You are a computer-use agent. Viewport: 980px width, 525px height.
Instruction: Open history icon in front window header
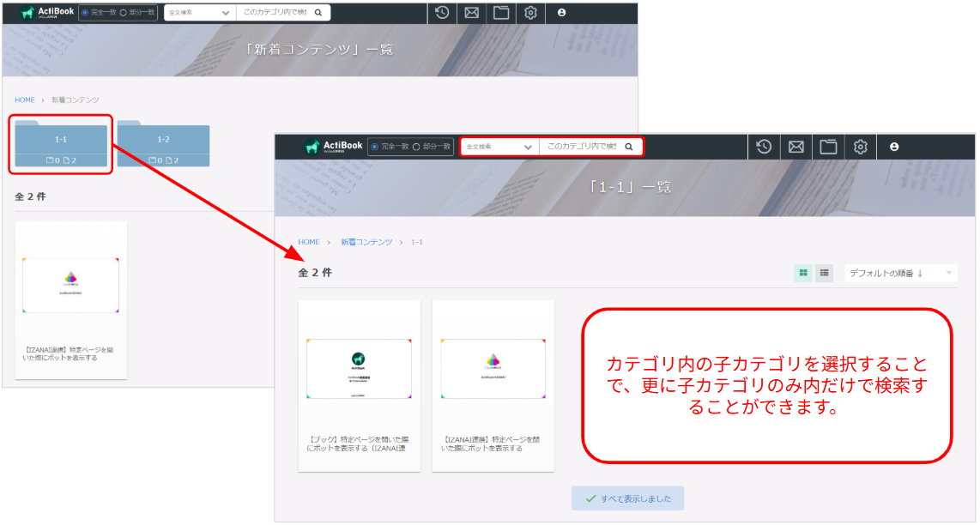click(x=764, y=147)
